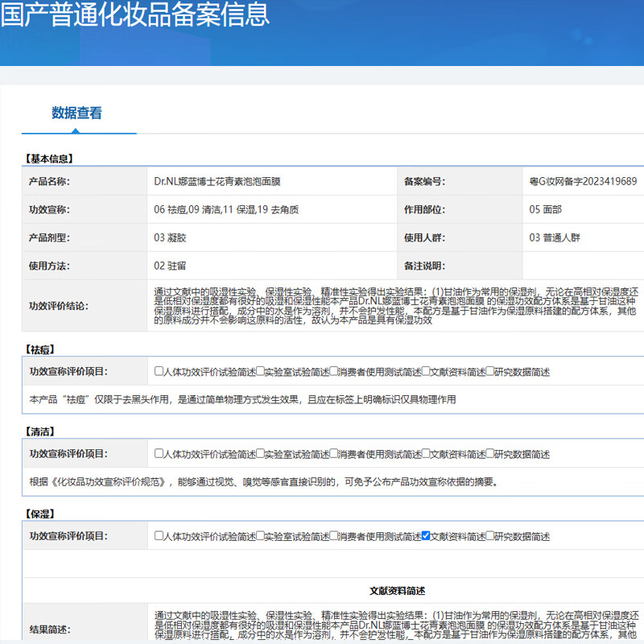This screenshot has width=644, height=644.
Task: Check 研究数据简述 in the 祛痘 section
Action: 490,372
